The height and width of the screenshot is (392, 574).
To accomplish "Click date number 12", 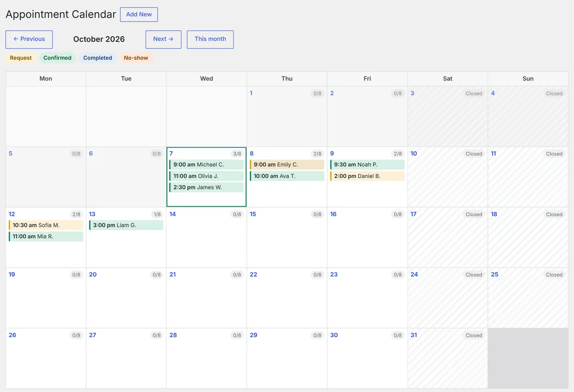I will (12, 214).
